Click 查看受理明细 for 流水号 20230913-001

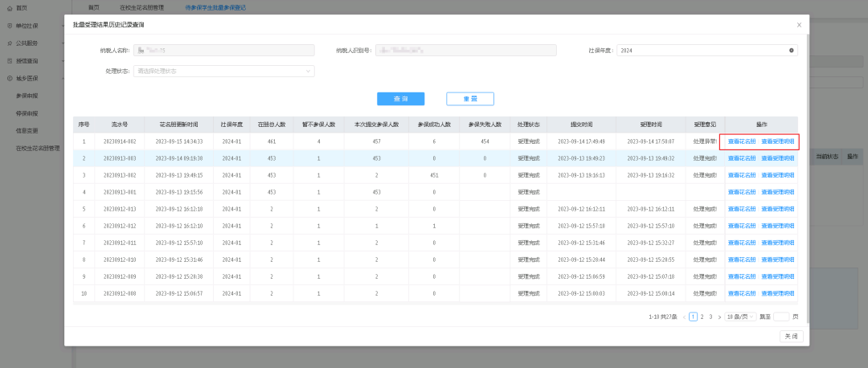778,192
